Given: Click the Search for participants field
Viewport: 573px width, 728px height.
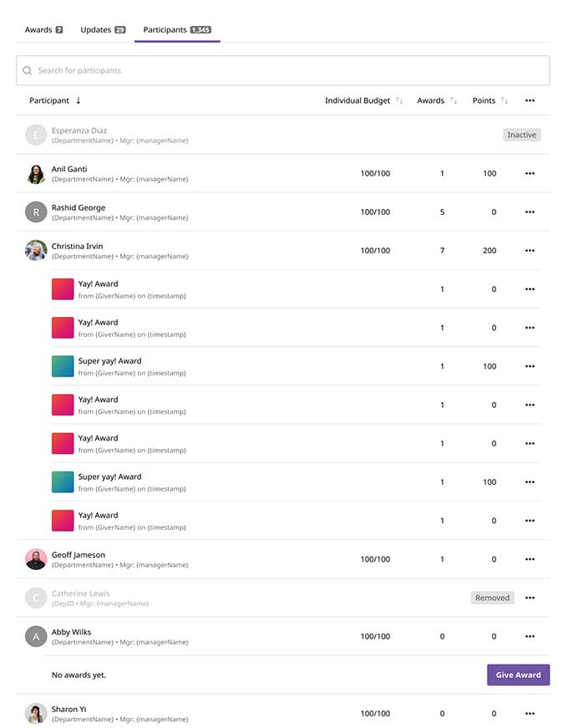Looking at the screenshot, I should point(284,71).
